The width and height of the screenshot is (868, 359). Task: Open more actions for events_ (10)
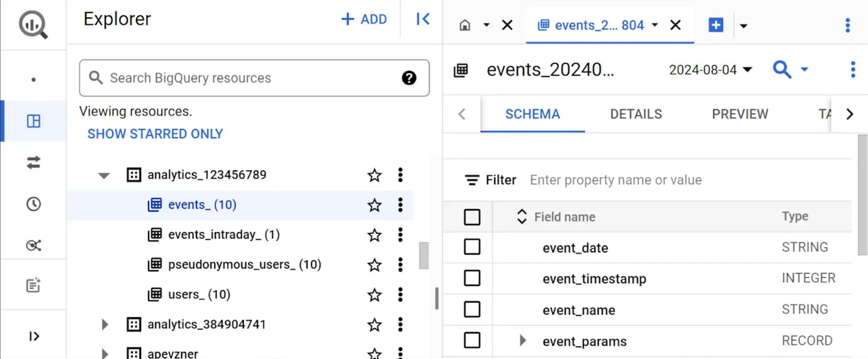(400, 205)
